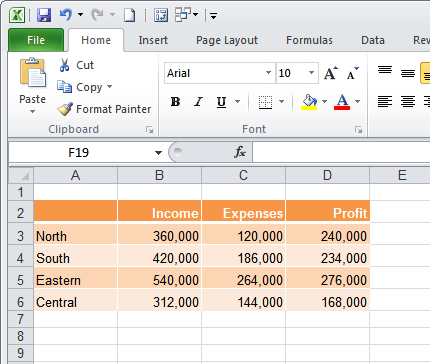
Task: Open the File tab
Action: click(36, 40)
